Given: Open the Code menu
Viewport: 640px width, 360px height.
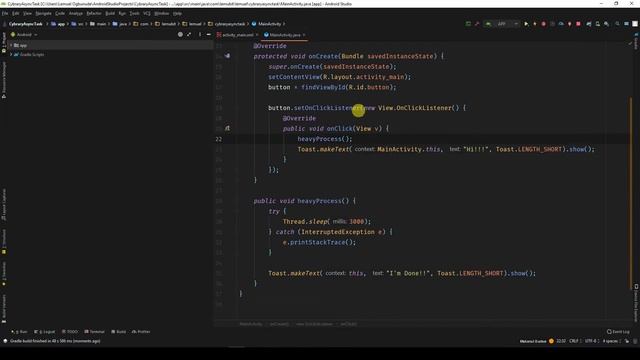Looking at the screenshot, I should (60, 13).
